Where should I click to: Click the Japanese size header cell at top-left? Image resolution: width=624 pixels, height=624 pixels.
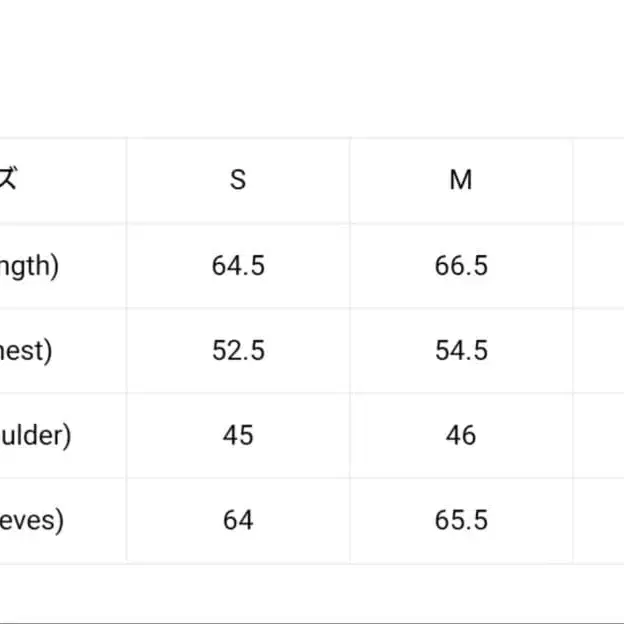pos(10,180)
